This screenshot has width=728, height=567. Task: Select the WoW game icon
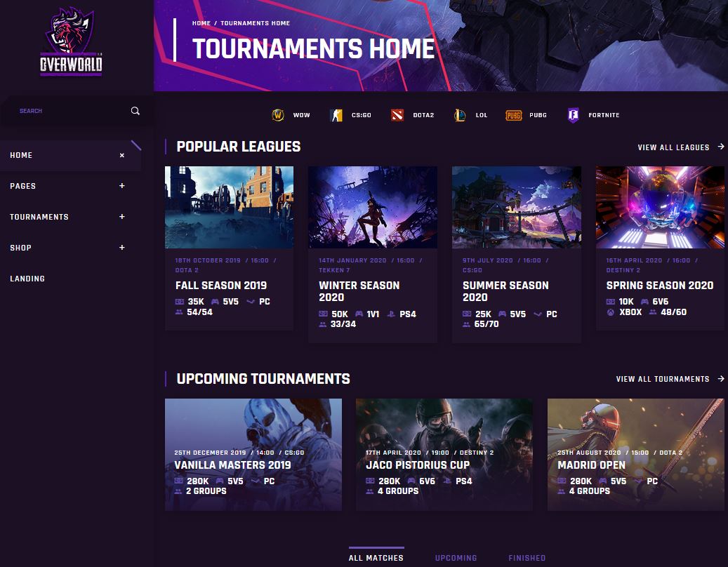point(277,114)
